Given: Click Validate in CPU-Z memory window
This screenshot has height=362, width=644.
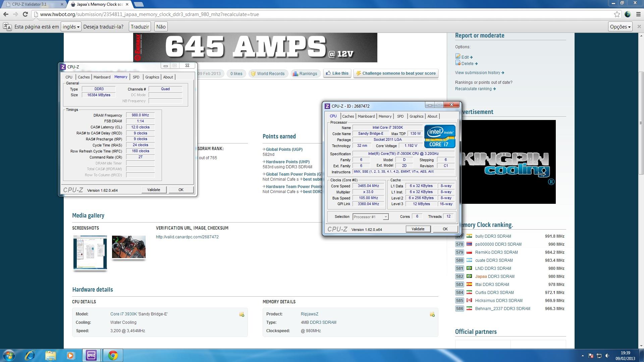Looking at the screenshot, I should point(154,190).
